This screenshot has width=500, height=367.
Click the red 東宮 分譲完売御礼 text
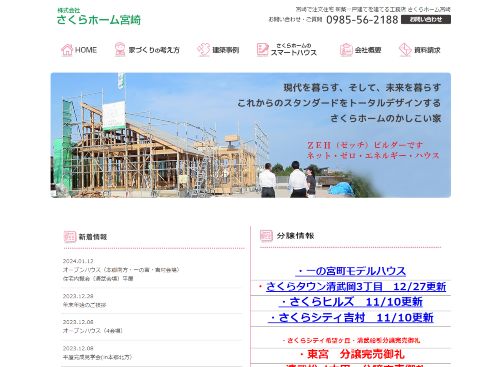click(x=352, y=354)
